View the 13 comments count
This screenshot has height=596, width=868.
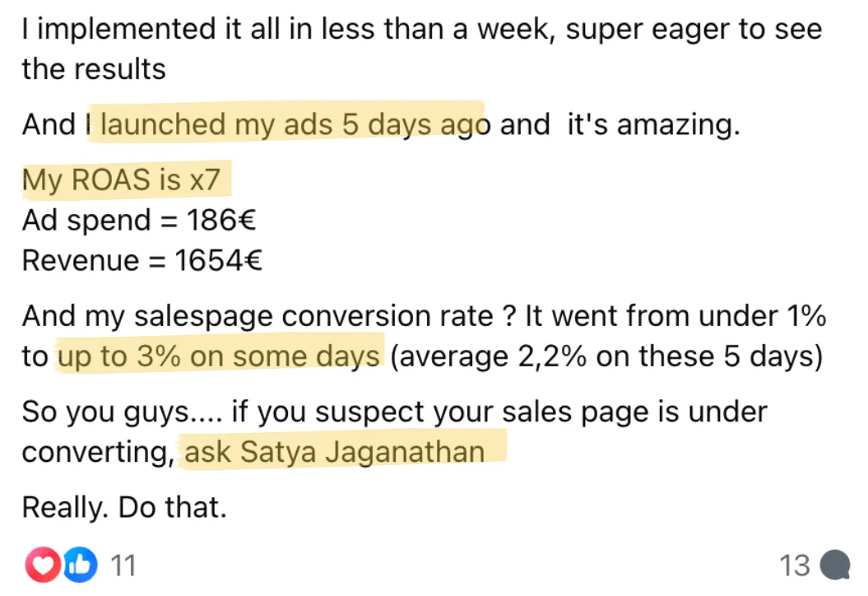pos(795,566)
